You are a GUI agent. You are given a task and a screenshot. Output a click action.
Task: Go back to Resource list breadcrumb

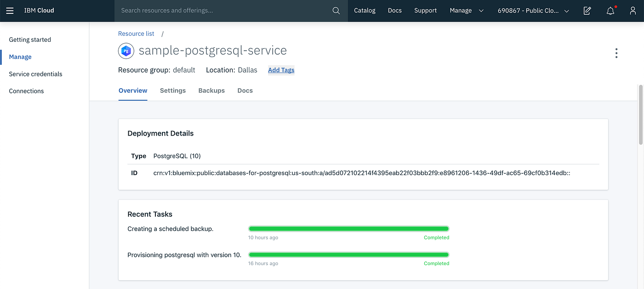pyautogui.click(x=136, y=34)
